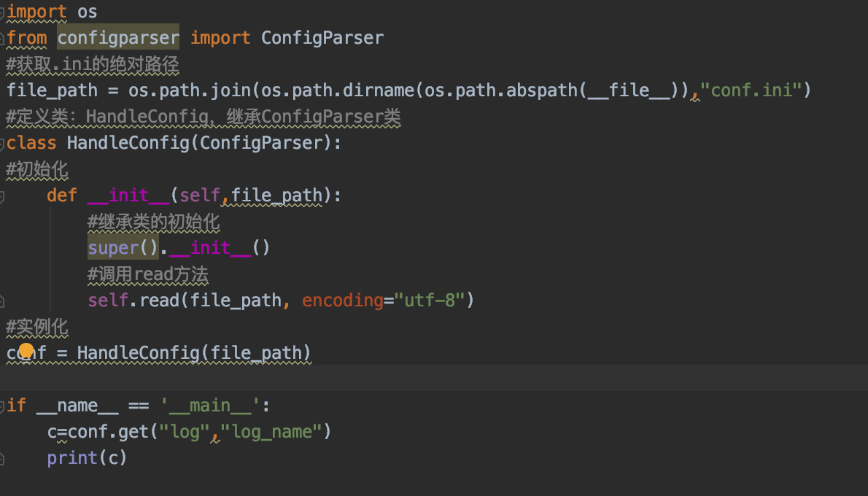Click the "log" string argument

(185, 432)
